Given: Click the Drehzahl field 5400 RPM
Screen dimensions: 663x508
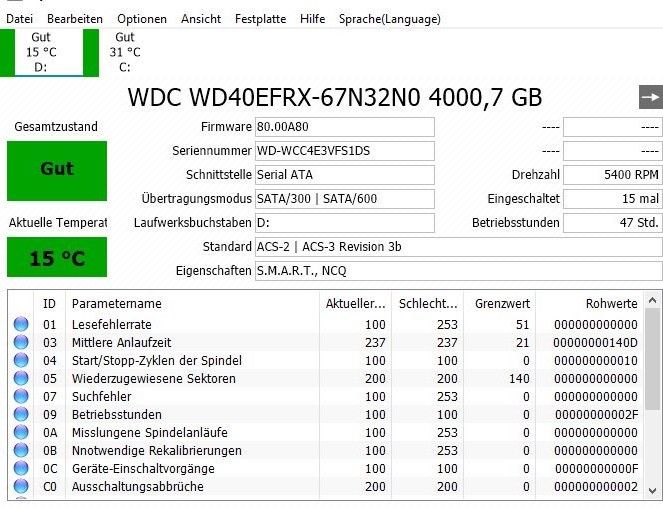Looking at the screenshot, I should [x=613, y=175].
